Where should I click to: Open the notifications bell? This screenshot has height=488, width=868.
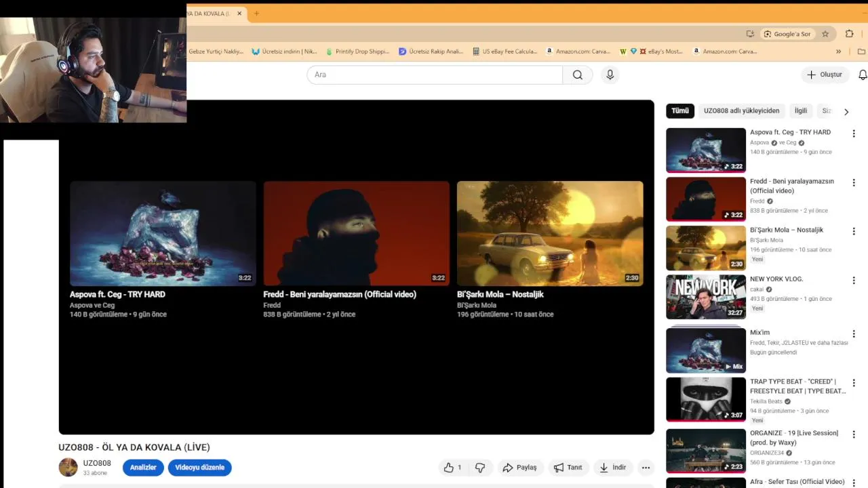[x=863, y=75]
